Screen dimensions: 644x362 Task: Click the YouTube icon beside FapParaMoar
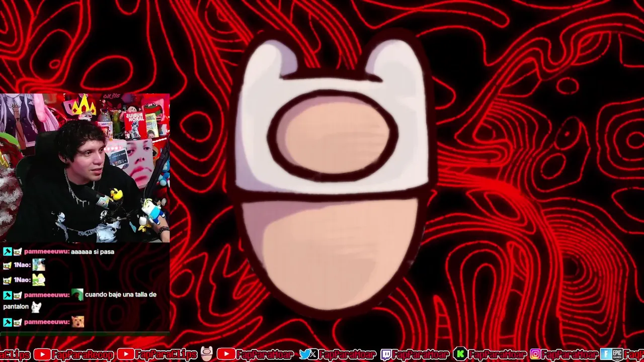(226, 354)
